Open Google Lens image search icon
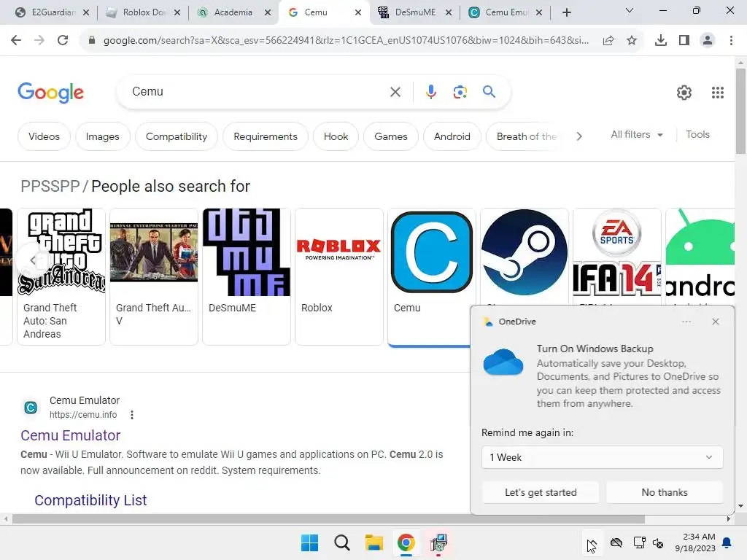This screenshot has height=560, width=747. click(x=460, y=91)
